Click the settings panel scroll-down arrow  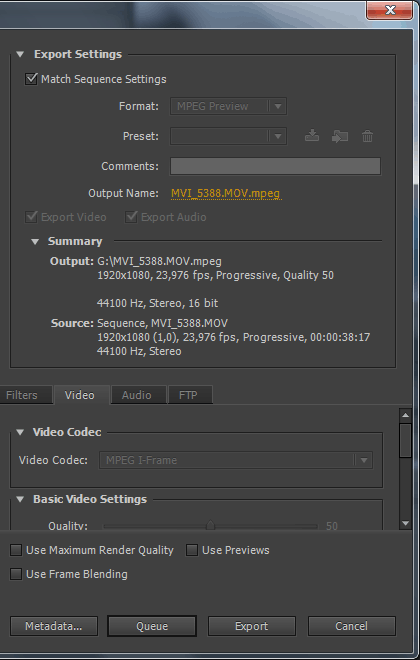pos(405,523)
